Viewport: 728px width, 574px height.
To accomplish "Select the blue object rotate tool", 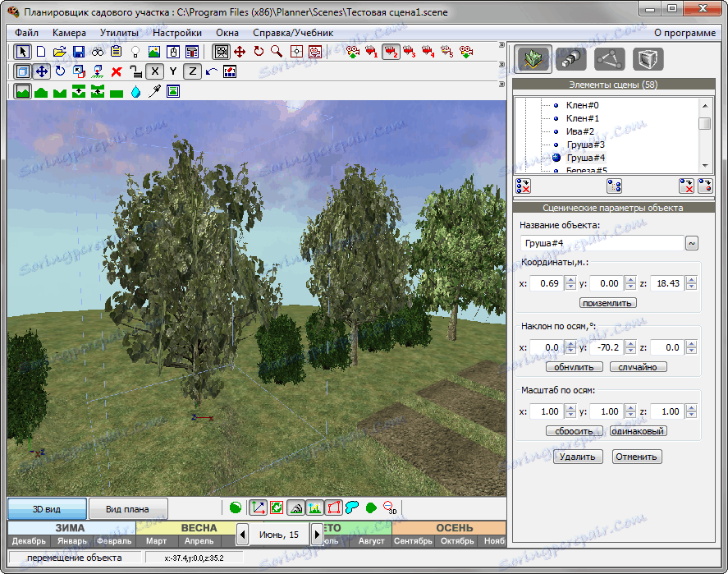I will pos(60,71).
